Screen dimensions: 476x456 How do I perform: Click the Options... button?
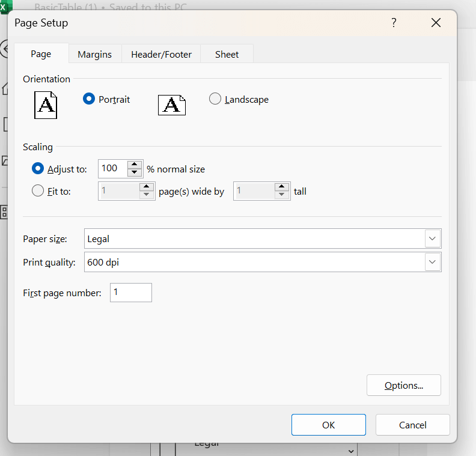point(404,385)
